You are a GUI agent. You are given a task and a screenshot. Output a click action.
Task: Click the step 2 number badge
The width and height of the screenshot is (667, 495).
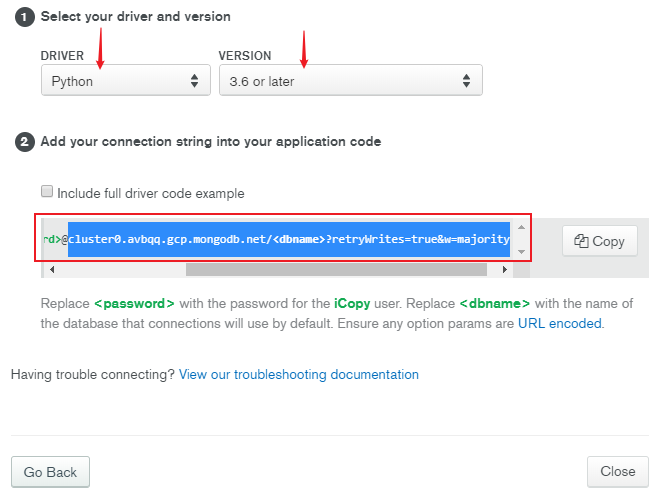pos(25,142)
